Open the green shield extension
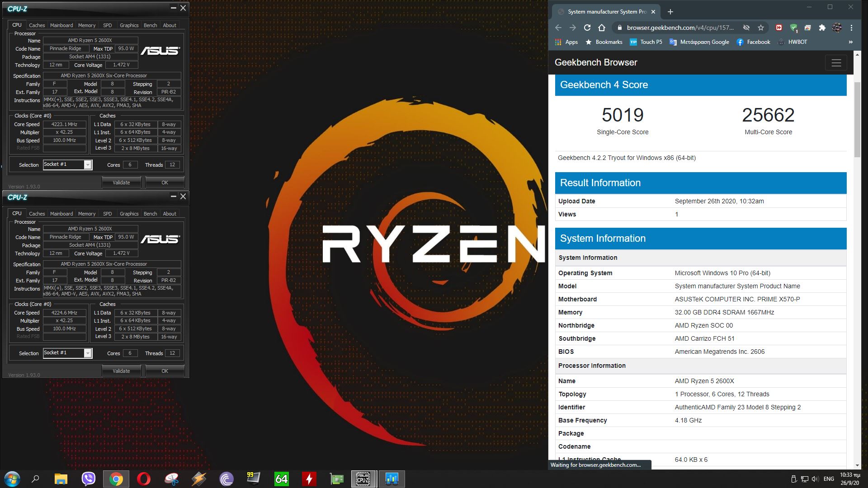868x488 pixels. [x=793, y=28]
